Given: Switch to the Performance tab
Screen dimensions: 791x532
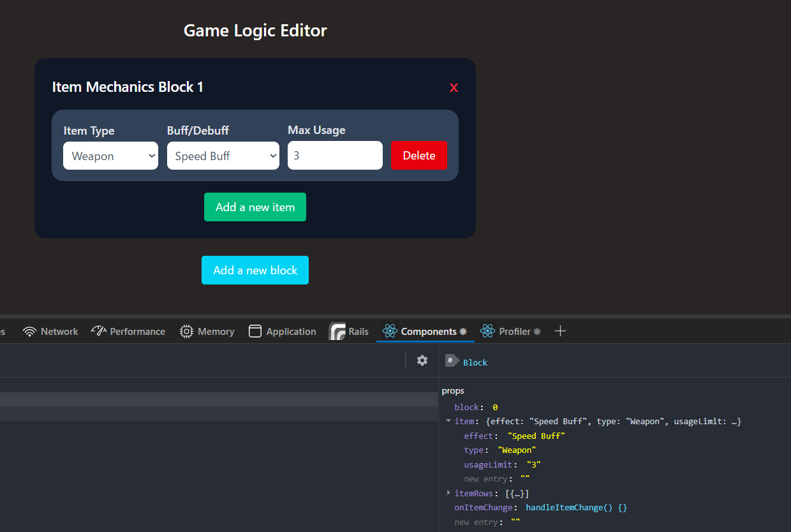Looking at the screenshot, I should [x=128, y=332].
